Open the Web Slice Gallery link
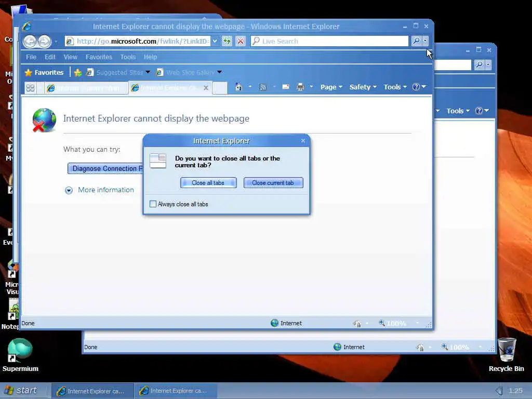Viewport: 532px width, 399px height. click(185, 72)
